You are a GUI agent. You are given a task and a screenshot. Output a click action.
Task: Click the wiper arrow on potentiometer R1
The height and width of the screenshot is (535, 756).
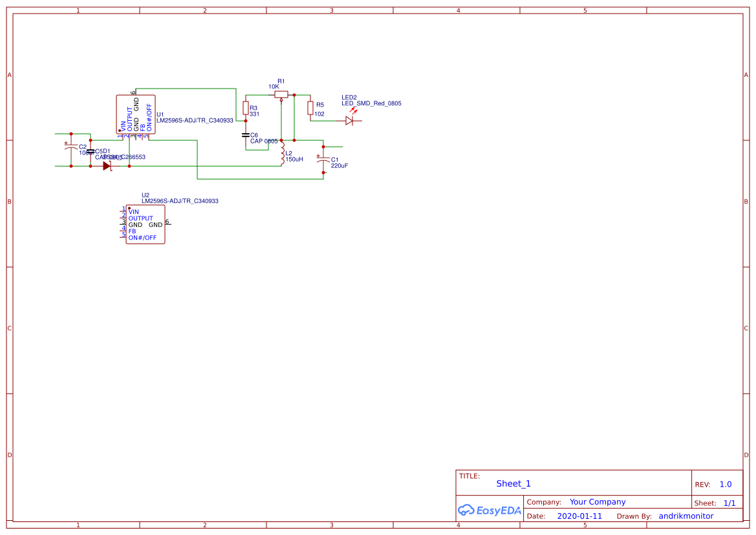click(x=281, y=101)
